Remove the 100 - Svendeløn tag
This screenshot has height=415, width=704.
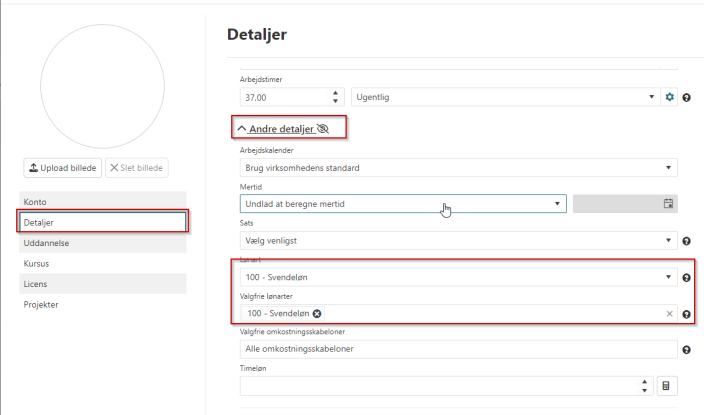(x=317, y=314)
